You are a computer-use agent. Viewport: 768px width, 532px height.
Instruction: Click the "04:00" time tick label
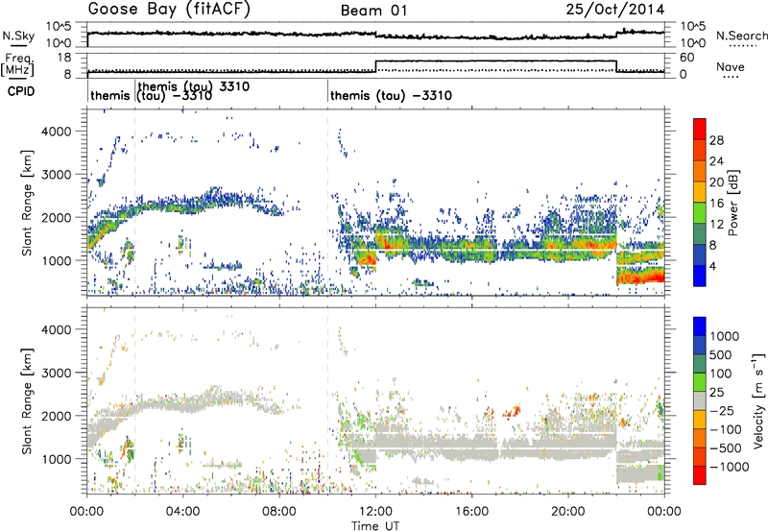coord(182,512)
